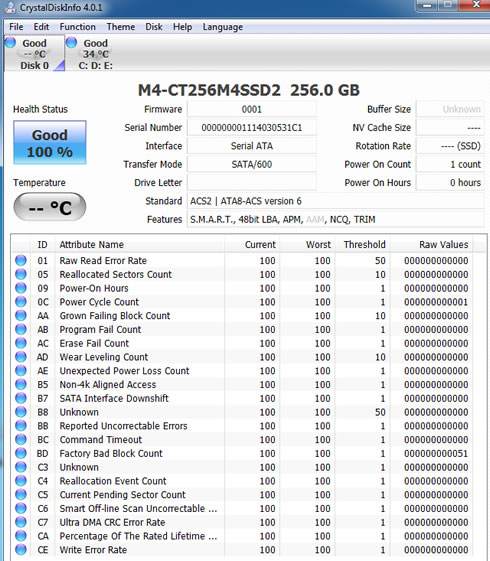This screenshot has height=561, width=490.
Task: Click the status icon for the B8 Unknown row
Action: point(21,412)
